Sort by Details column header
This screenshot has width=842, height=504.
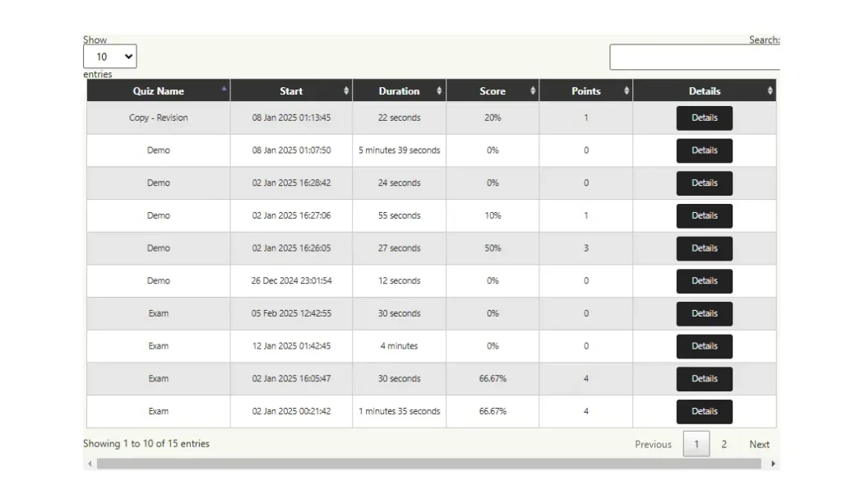pyautogui.click(x=705, y=90)
